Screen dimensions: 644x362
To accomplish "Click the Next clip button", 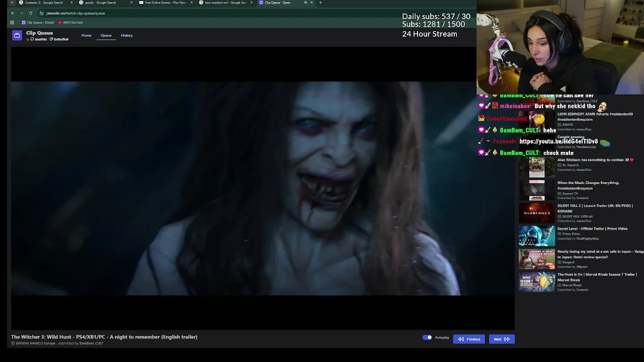I will click(x=501, y=339).
